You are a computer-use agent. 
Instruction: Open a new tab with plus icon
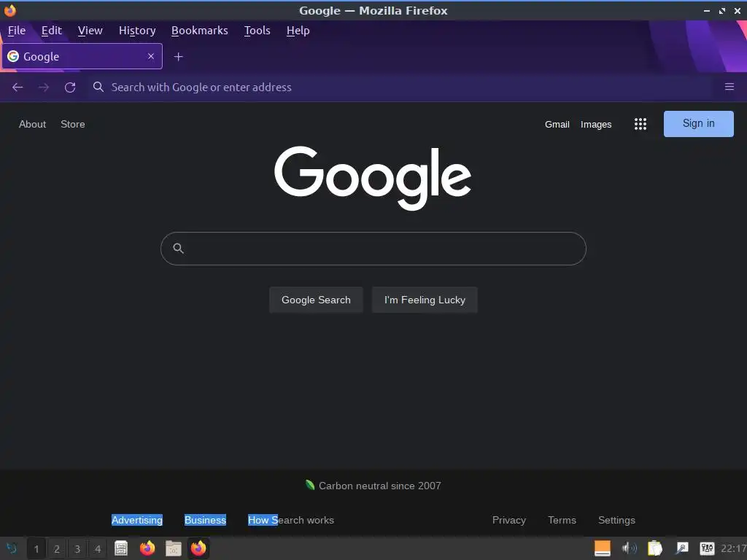coord(178,57)
